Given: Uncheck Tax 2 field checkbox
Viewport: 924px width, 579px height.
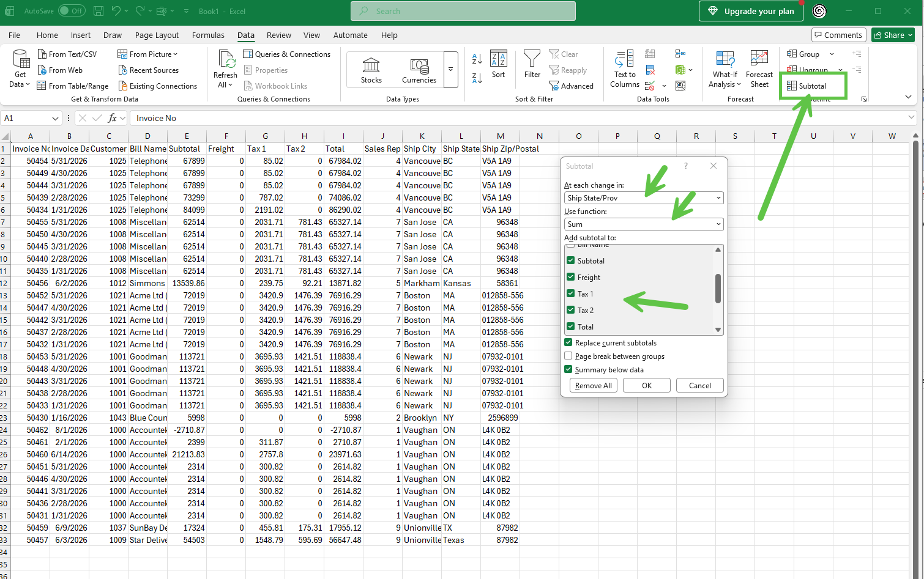Looking at the screenshot, I should 571,310.
